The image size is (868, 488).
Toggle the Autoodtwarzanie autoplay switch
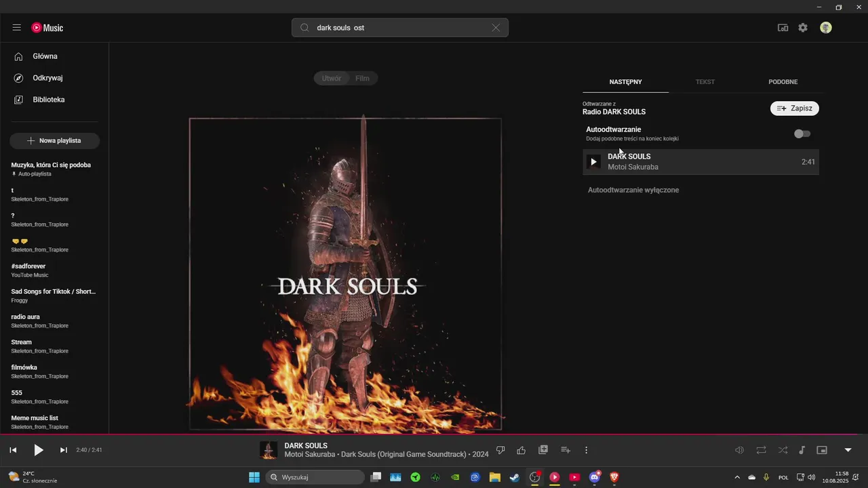tap(802, 134)
